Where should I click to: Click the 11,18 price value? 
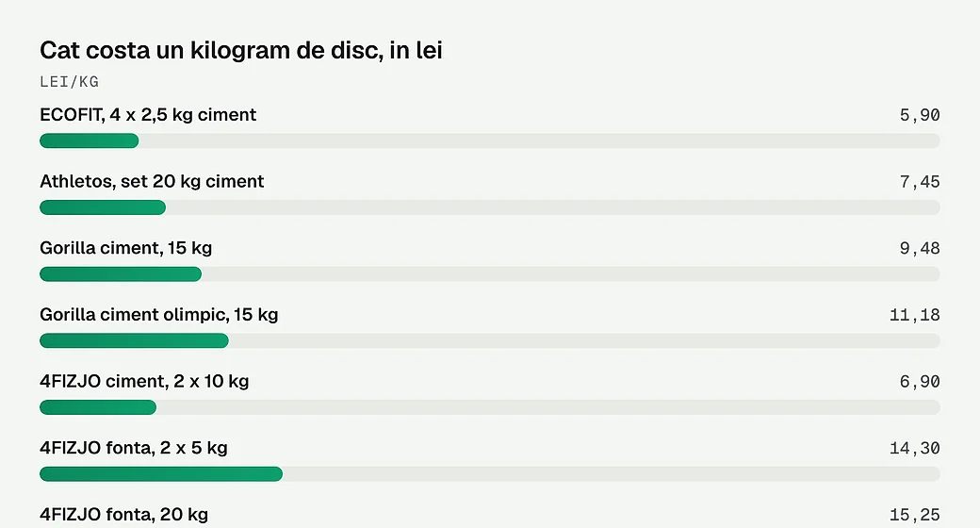[x=914, y=315]
